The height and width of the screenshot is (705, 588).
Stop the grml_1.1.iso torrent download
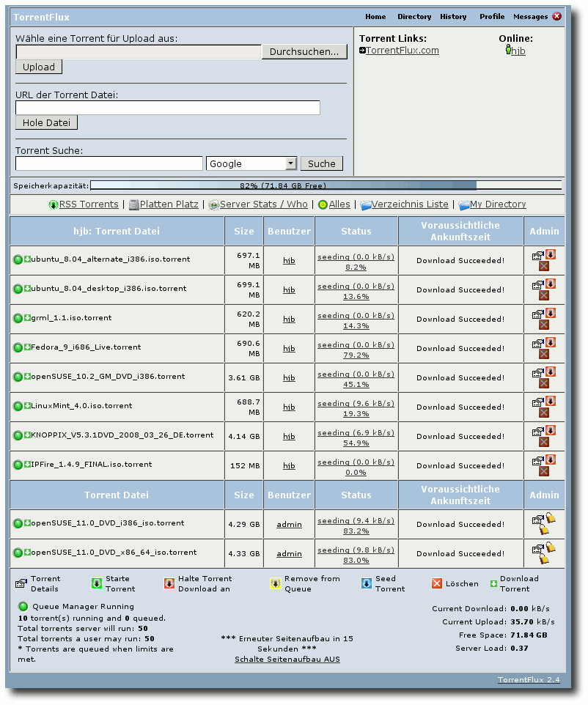[551, 313]
